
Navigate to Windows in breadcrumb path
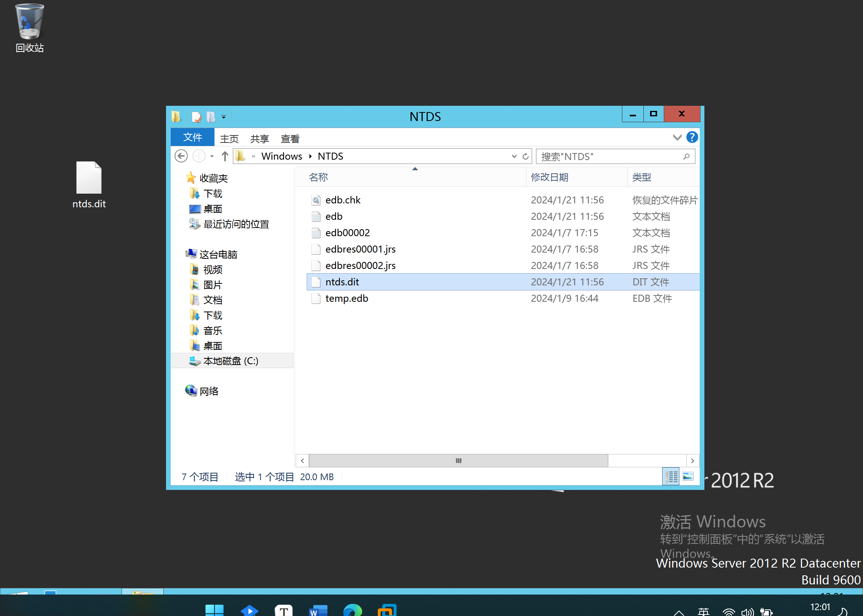281,156
